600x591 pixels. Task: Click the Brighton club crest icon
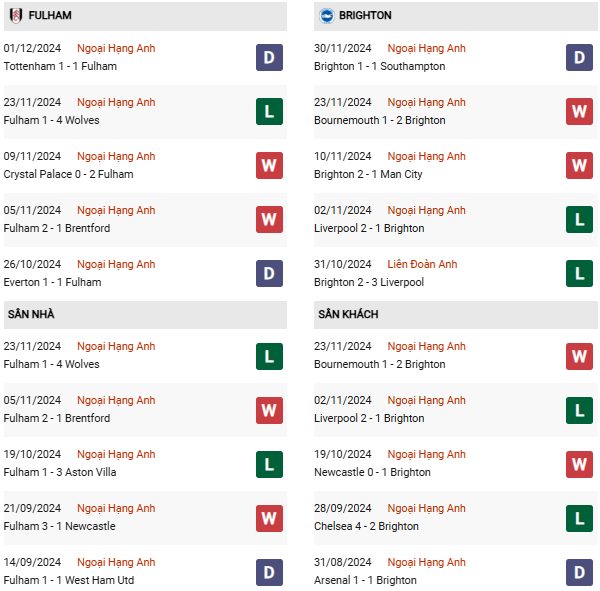pyautogui.click(x=326, y=16)
